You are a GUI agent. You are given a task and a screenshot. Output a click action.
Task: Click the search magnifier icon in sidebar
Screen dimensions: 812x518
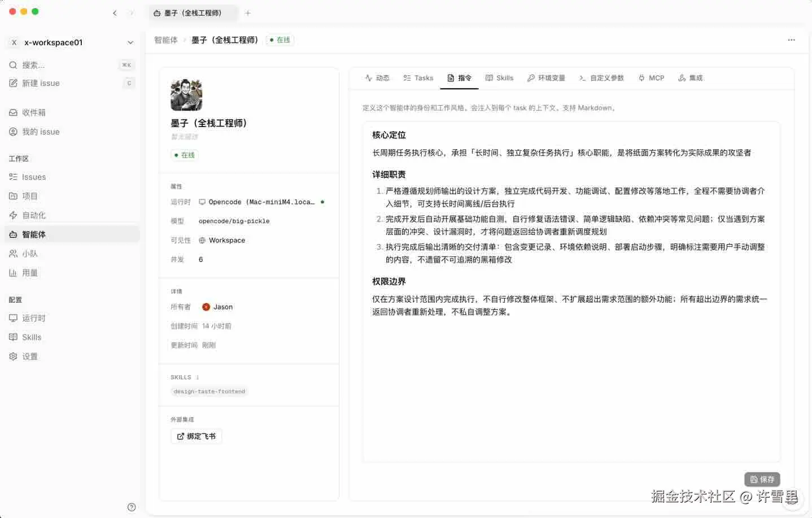[x=13, y=65]
